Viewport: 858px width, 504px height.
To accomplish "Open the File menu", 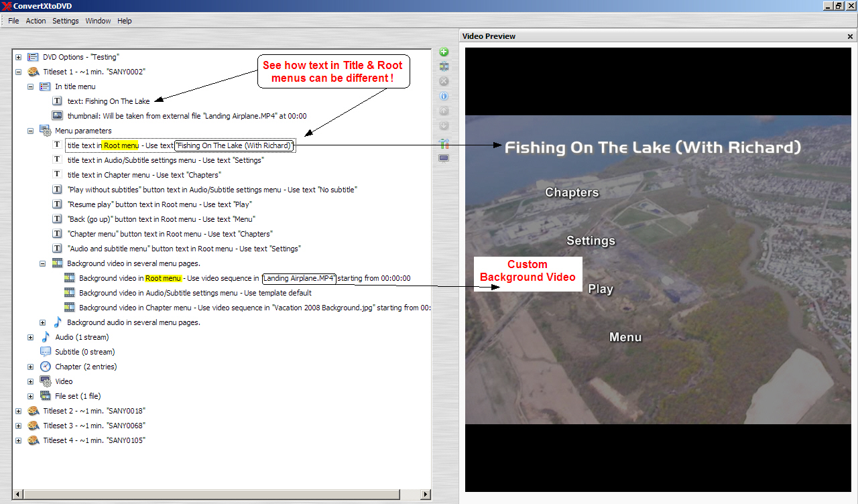I will click(13, 21).
